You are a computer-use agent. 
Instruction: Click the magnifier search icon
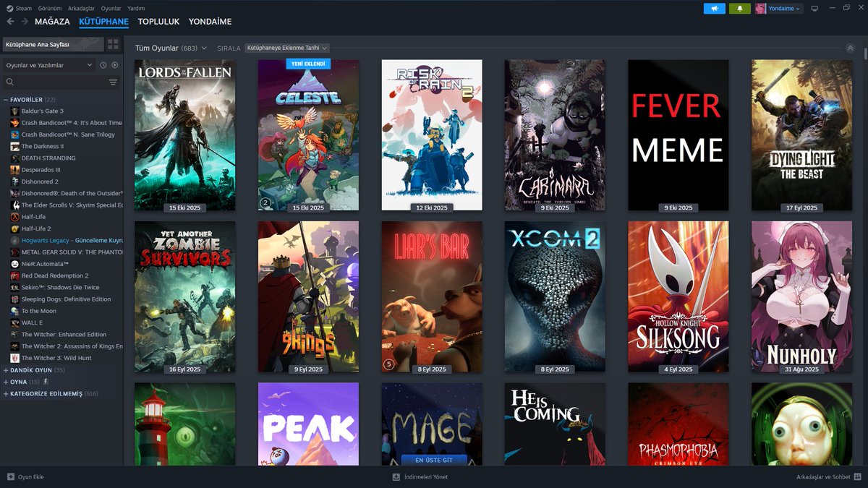point(10,82)
